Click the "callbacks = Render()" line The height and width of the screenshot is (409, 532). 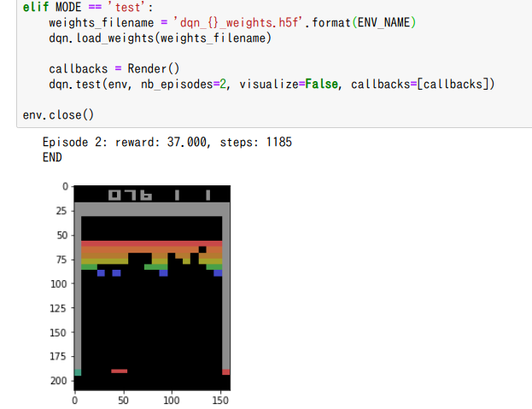[114, 69]
